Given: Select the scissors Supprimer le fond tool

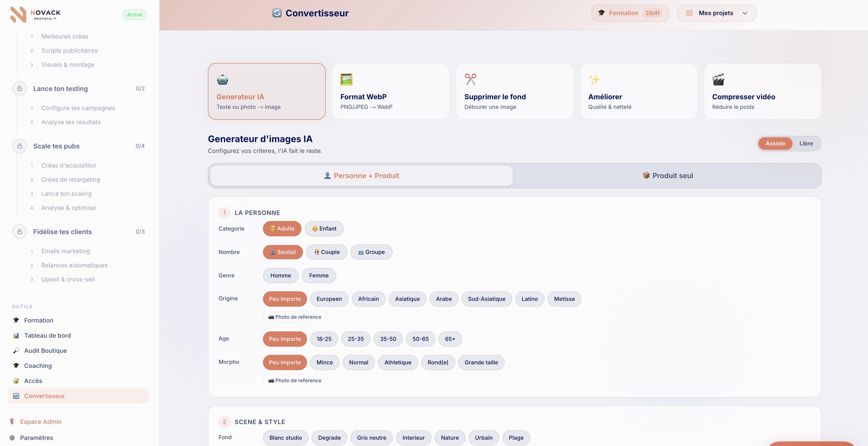Looking at the screenshot, I should (470, 79).
